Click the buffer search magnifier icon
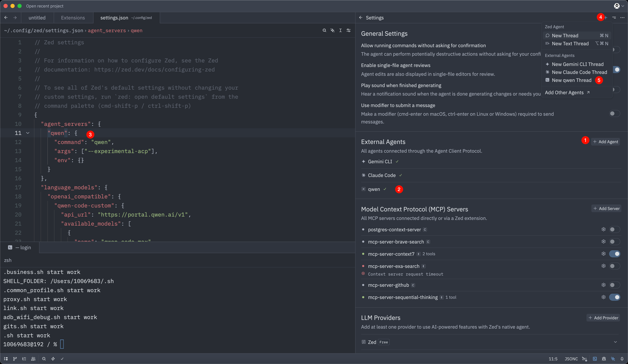The width and height of the screenshot is (628, 364). click(x=324, y=30)
